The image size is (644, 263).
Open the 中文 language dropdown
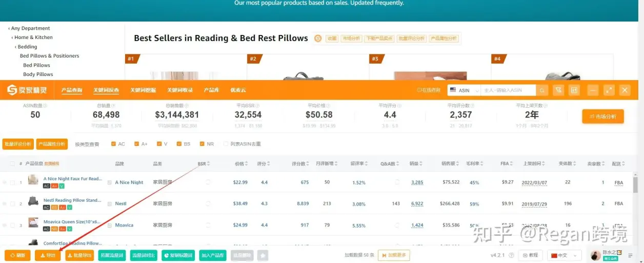click(x=564, y=255)
